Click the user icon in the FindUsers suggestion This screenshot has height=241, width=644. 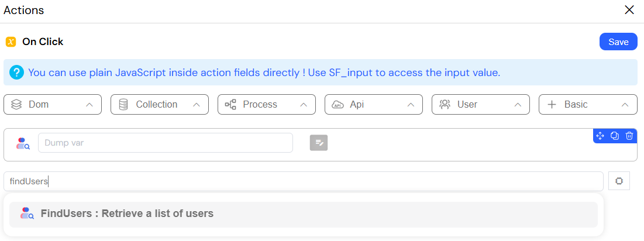pos(27,214)
